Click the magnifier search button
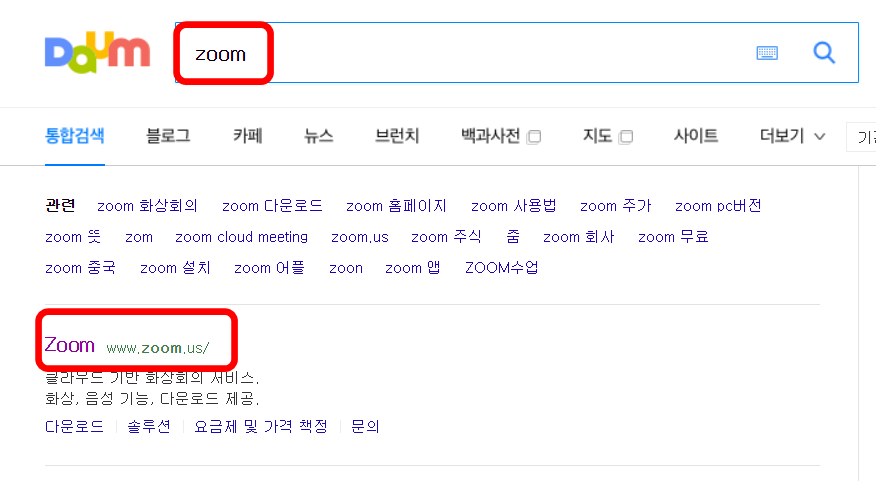This screenshot has width=876, height=481. pos(824,53)
